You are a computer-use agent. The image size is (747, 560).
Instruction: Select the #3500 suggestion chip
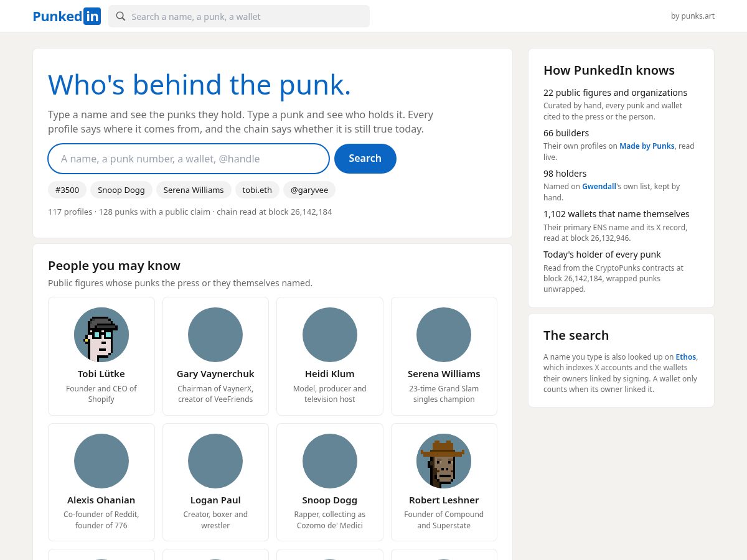[x=67, y=190]
